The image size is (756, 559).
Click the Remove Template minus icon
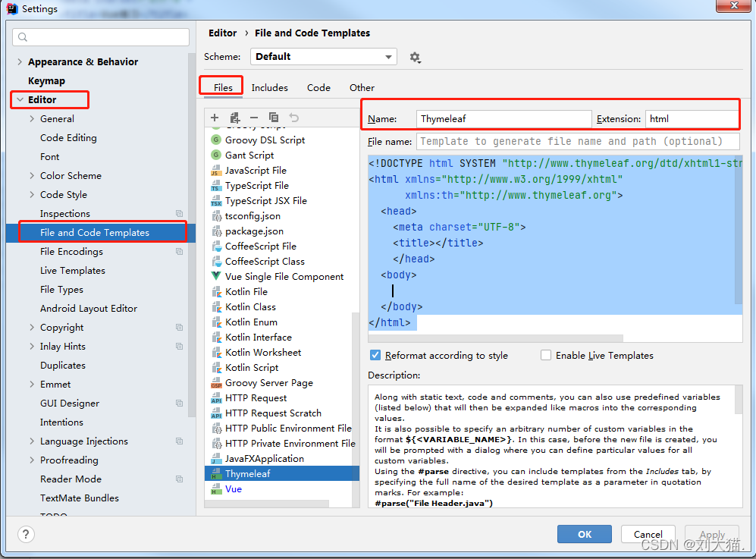(x=254, y=118)
